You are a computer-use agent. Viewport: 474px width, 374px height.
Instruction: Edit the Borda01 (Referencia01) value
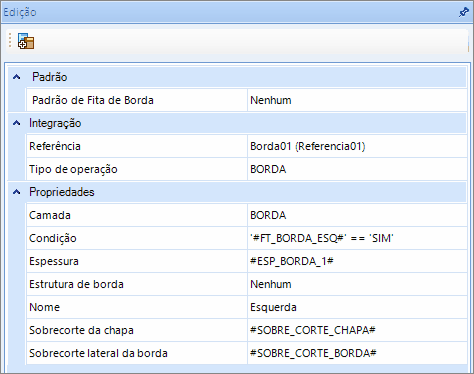357,146
